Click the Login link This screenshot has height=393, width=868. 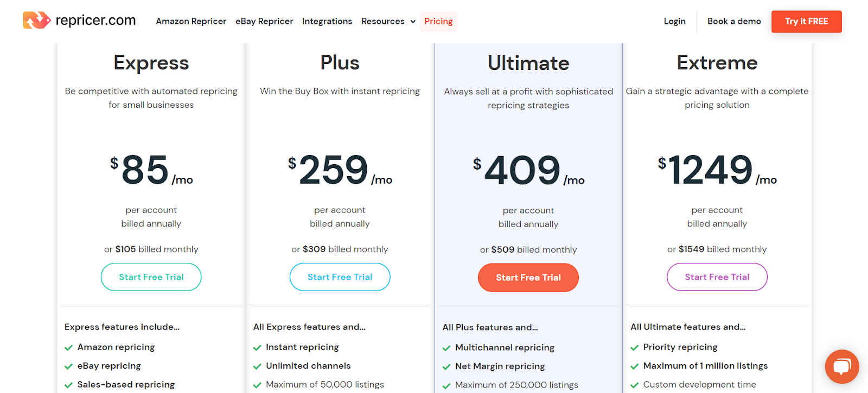674,21
